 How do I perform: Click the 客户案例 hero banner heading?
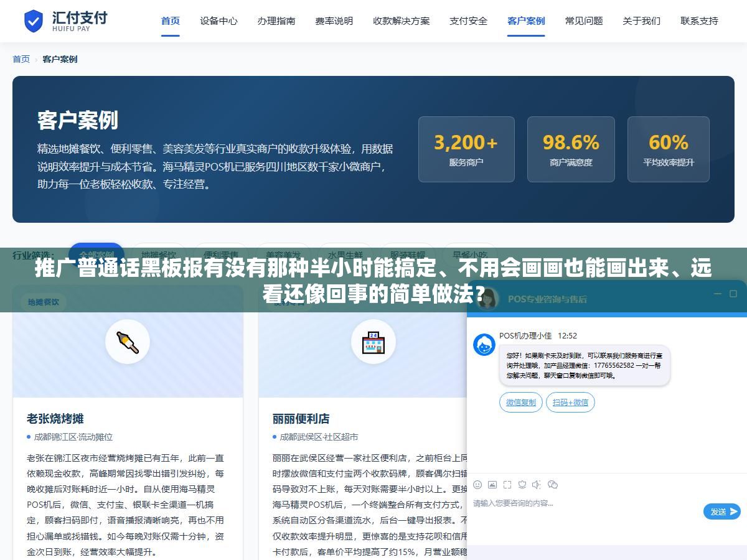[78, 120]
